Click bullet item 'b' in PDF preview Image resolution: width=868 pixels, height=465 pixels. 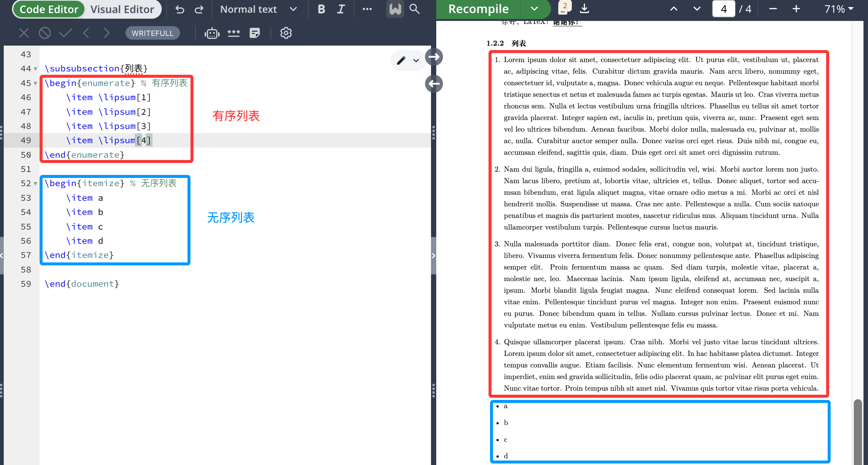point(506,423)
